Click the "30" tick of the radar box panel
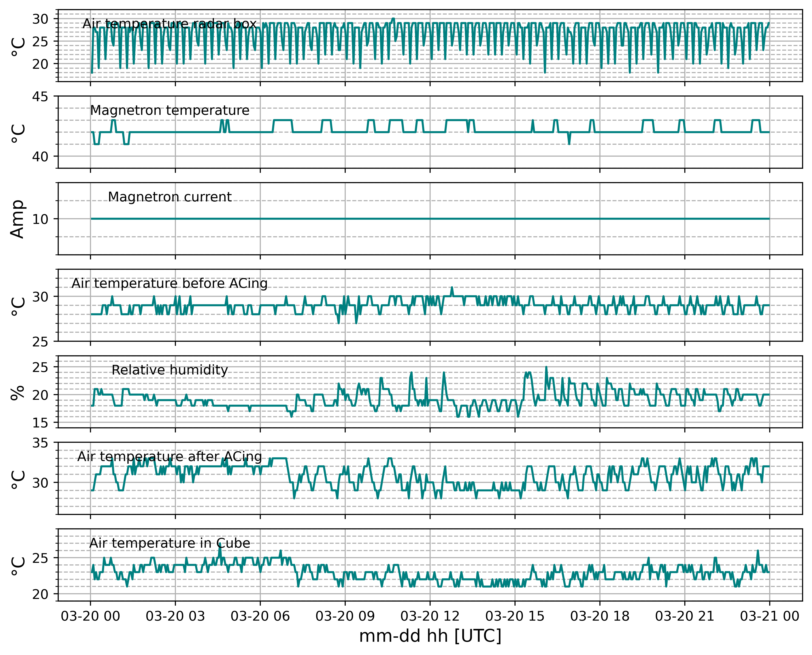The image size is (812, 655). click(x=40, y=19)
